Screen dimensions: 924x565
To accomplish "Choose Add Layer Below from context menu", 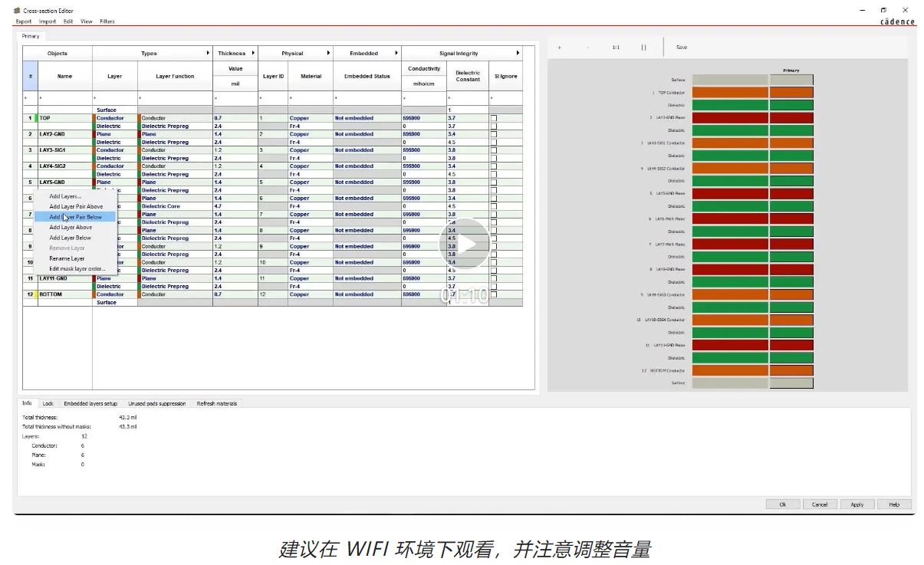I will 75,238.
